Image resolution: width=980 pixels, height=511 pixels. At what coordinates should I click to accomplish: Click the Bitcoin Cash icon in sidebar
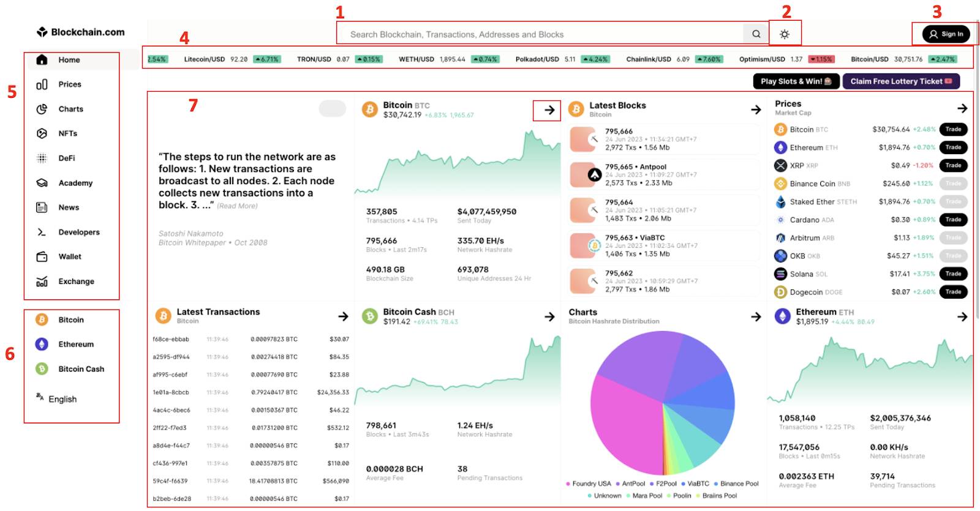tap(42, 369)
